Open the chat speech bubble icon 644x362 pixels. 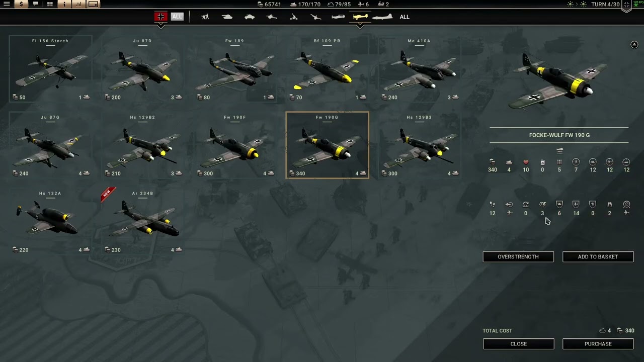pyautogui.click(x=35, y=4)
